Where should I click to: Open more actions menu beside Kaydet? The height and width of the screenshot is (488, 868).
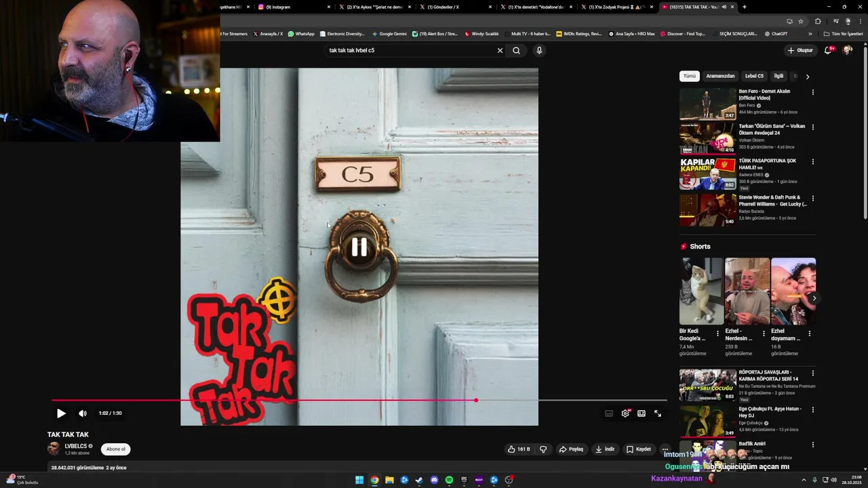(665, 449)
